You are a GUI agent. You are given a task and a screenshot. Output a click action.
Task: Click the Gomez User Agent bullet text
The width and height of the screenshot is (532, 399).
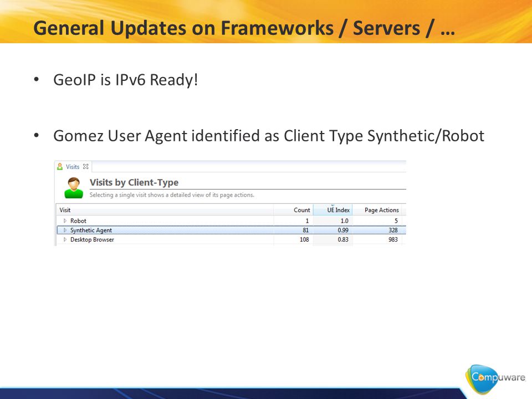pyautogui.click(x=269, y=136)
